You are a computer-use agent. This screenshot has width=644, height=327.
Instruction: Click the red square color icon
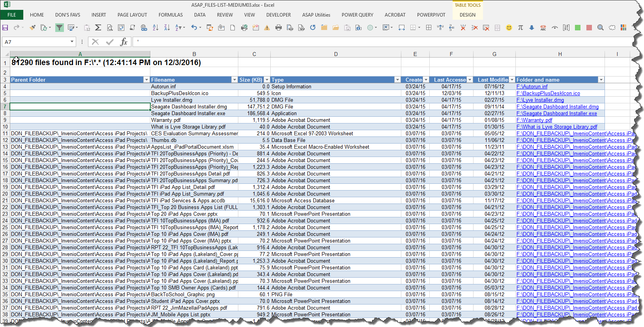(589, 28)
